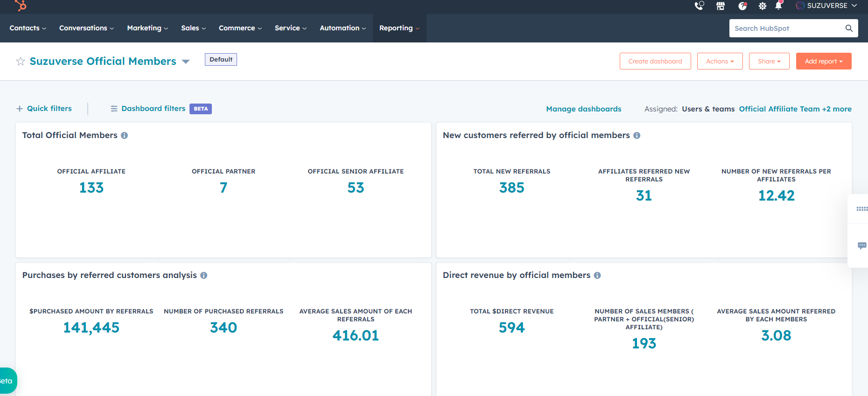Open the Actions dropdown
The image size is (868, 396).
pyautogui.click(x=720, y=61)
